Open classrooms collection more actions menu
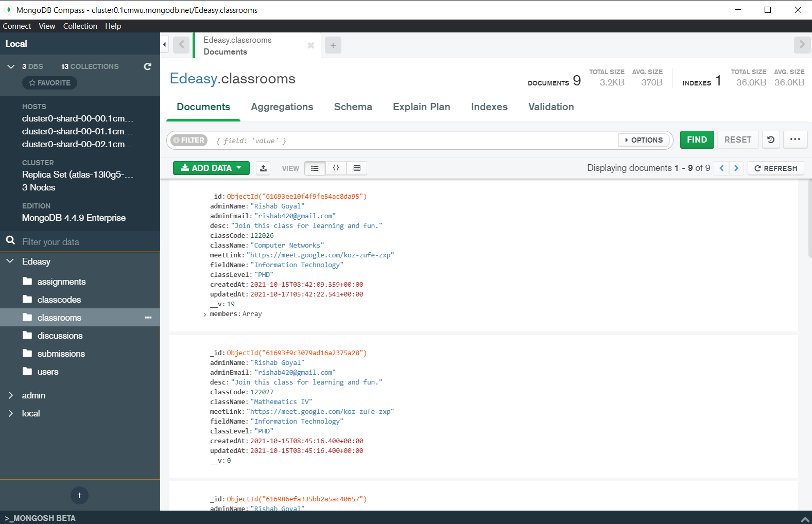Viewport: 812px width, 524px height. pyautogui.click(x=148, y=318)
